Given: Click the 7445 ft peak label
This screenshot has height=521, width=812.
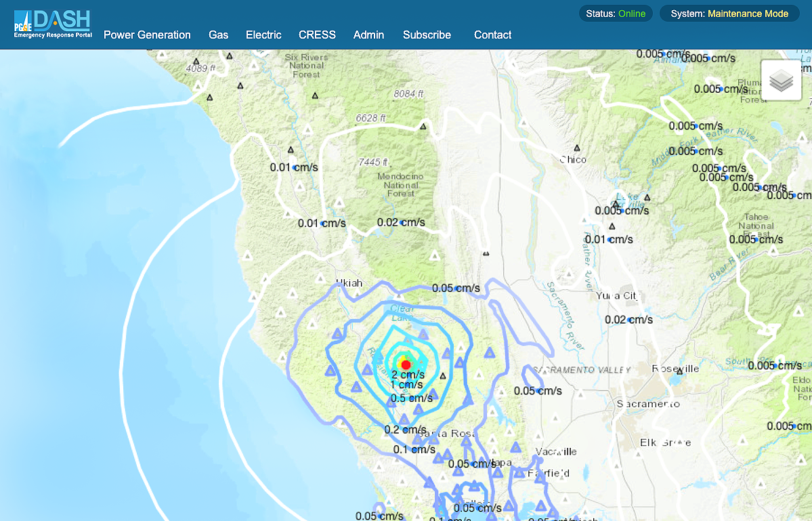Looking at the screenshot, I should point(373,162).
